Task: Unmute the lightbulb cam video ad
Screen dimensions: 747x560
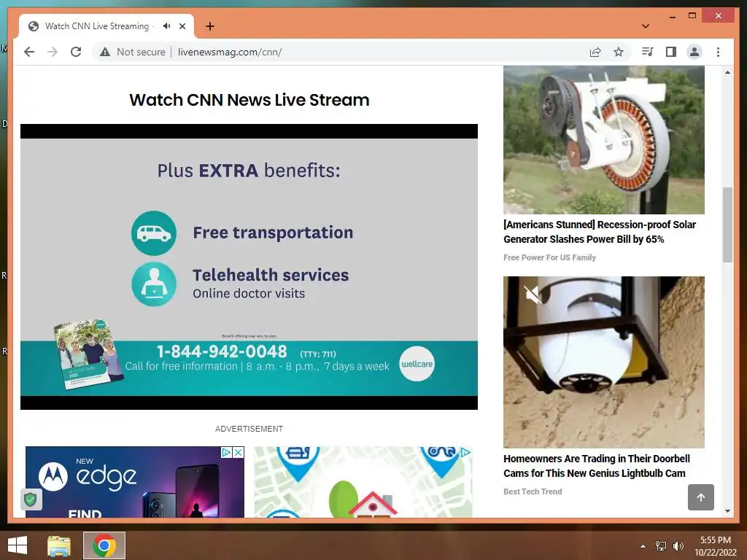Action: (533, 295)
